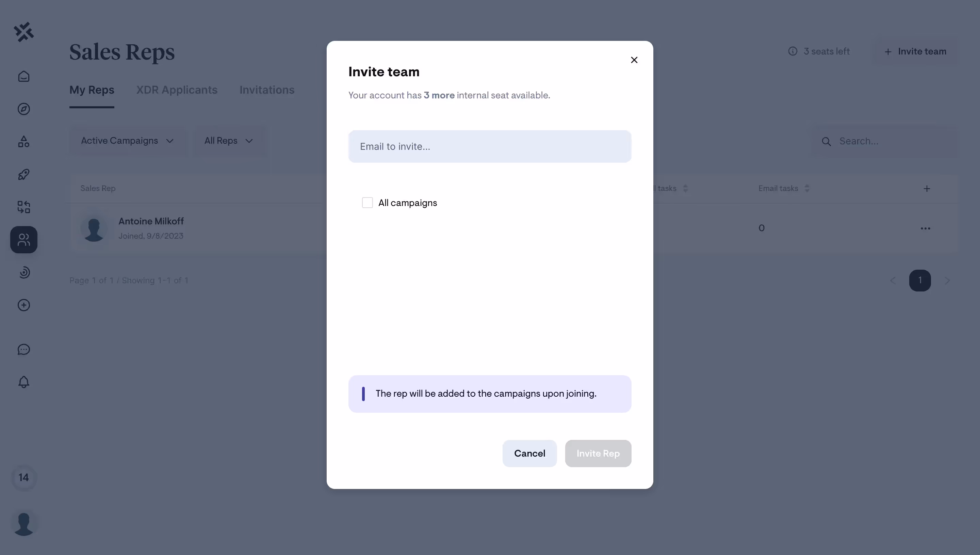Click the add column plus icon
This screenshot has height=555, width=980.
coord(927,189)
